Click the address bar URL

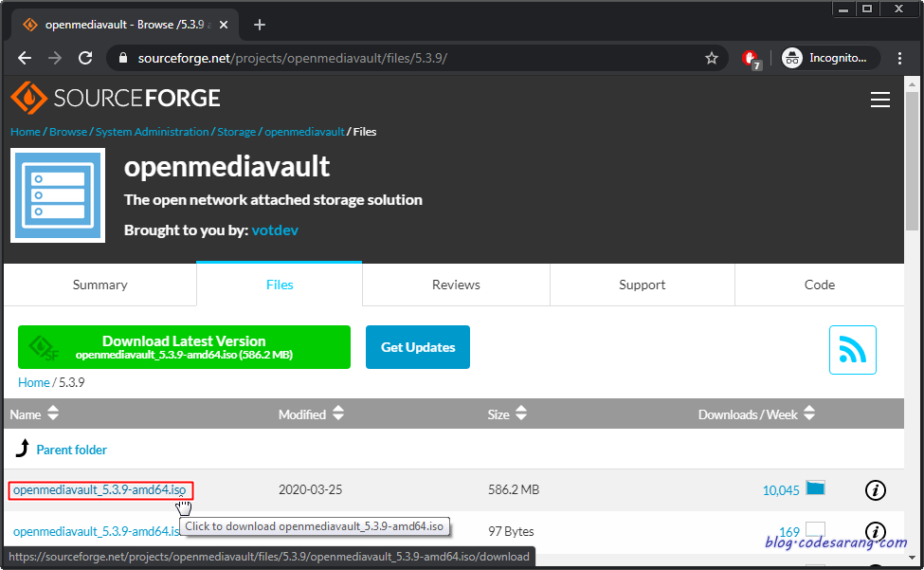tap(292, 58)
